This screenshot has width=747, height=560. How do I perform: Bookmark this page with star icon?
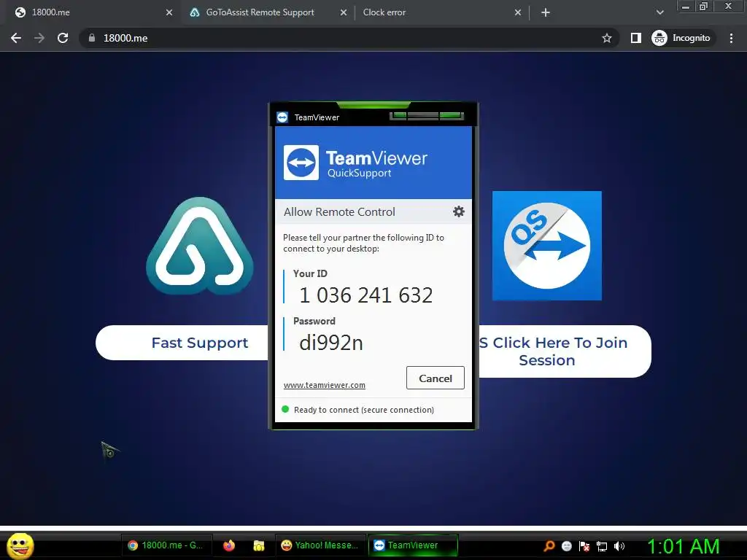coord(606,38)
